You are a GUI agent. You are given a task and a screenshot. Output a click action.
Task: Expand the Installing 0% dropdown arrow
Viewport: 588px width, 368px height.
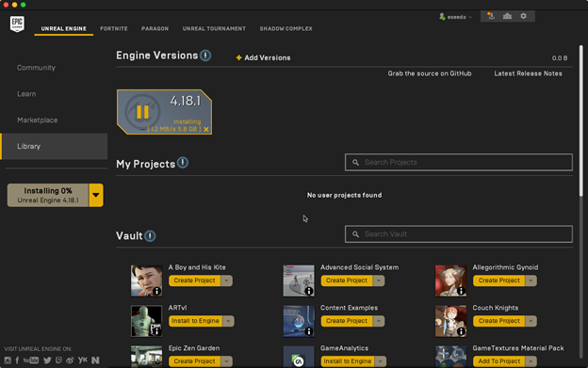(96, 195)
